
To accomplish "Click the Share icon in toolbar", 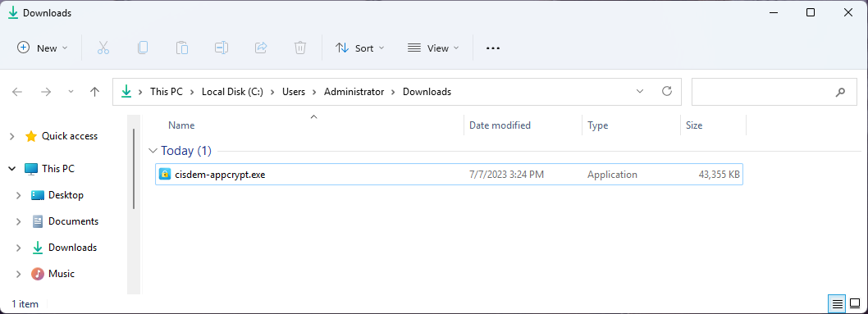I will pos(261,48).
